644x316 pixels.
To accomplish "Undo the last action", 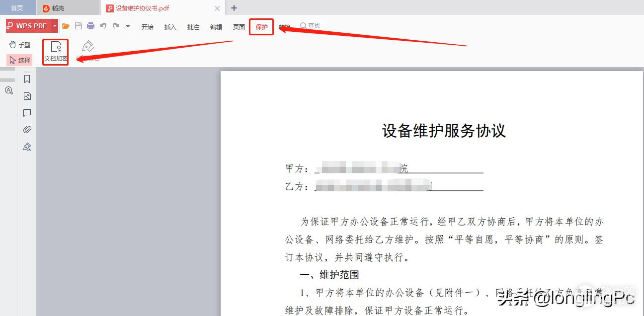I will click(x=103, y=26).
